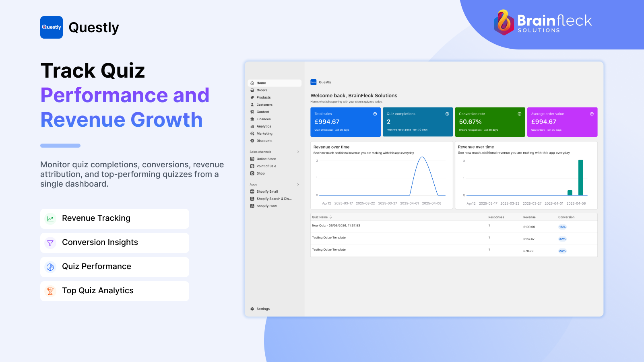The width and height of the screenshot is (644, 362).
Task: Click the Discounts badge icon
Action: (252, 141)
